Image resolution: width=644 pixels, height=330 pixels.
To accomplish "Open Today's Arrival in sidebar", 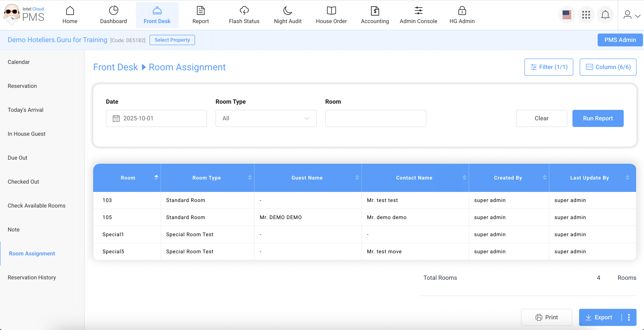I will [x=25, y=110].
